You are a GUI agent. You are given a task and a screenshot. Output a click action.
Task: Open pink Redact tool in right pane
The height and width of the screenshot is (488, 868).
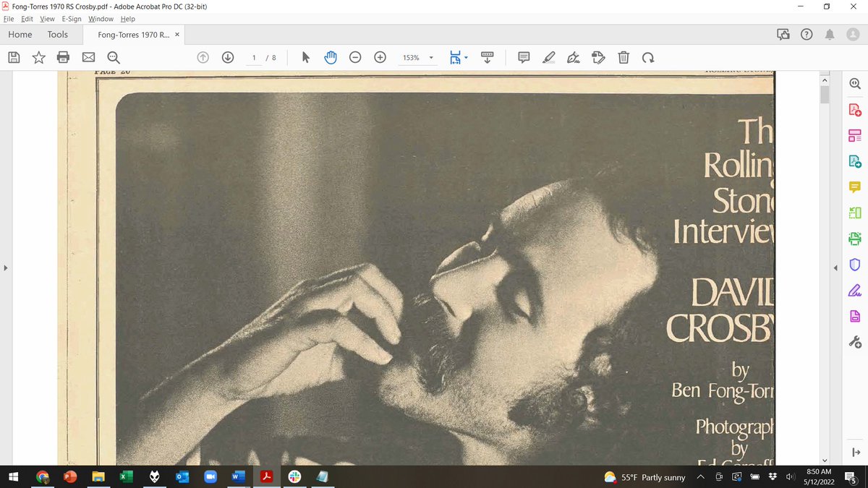[855, 316]
